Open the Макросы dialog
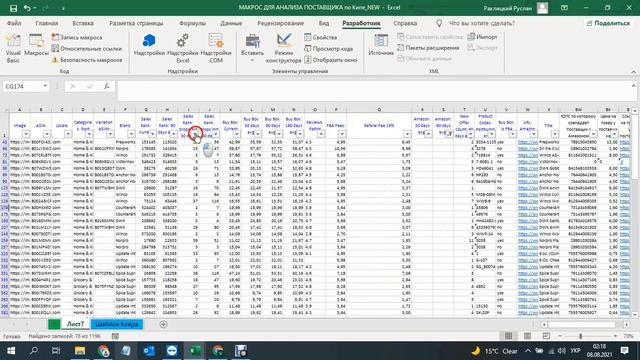 coord(36,45)
